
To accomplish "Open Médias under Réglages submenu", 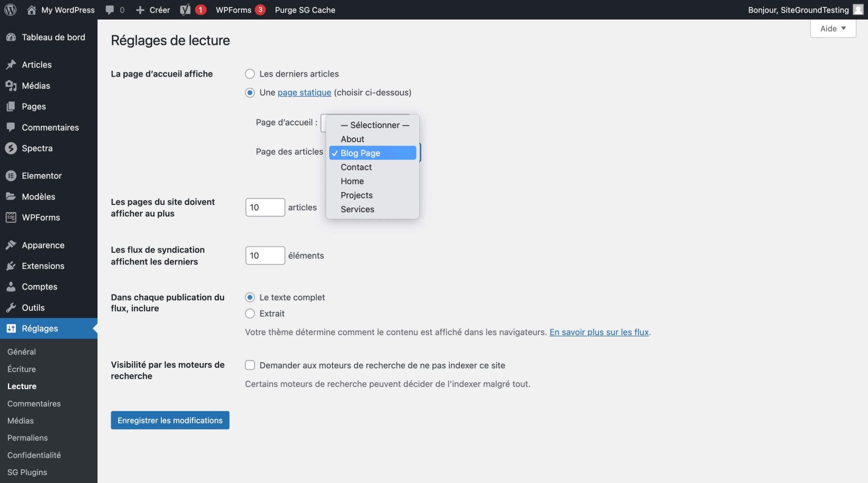I will [x=21, y=421].
